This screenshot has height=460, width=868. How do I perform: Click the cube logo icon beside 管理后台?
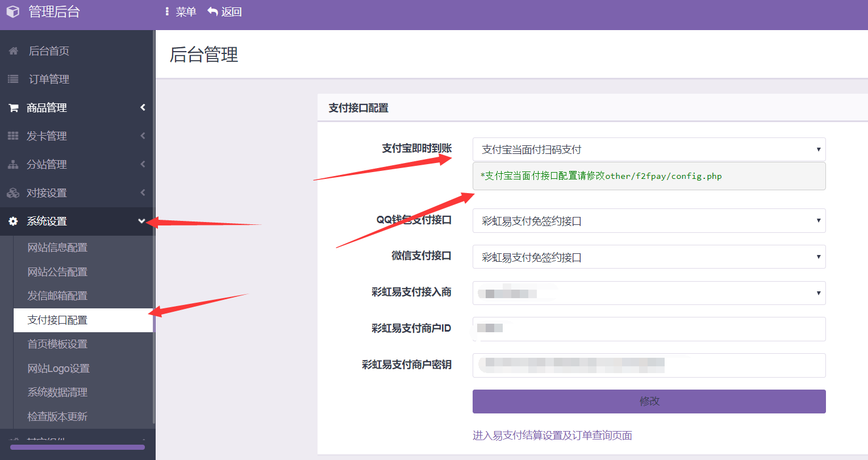click(x=12, y=11)
